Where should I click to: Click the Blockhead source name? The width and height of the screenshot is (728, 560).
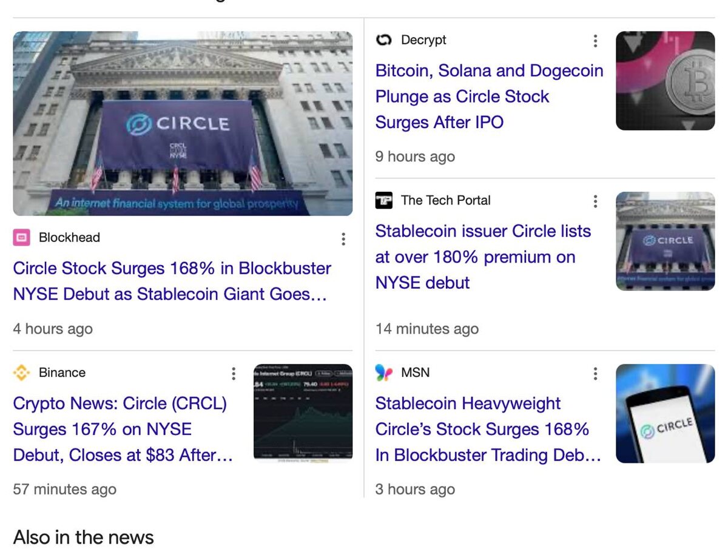[x=69, y=238]
